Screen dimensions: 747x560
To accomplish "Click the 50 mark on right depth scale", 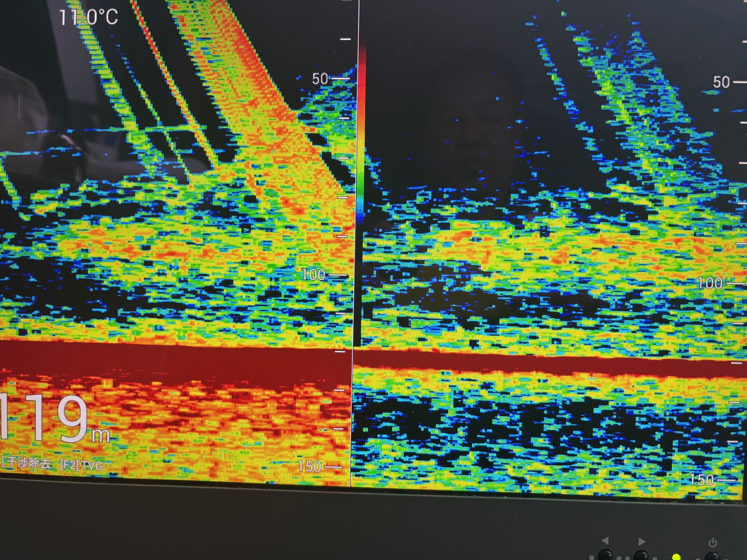I will 721,82.
